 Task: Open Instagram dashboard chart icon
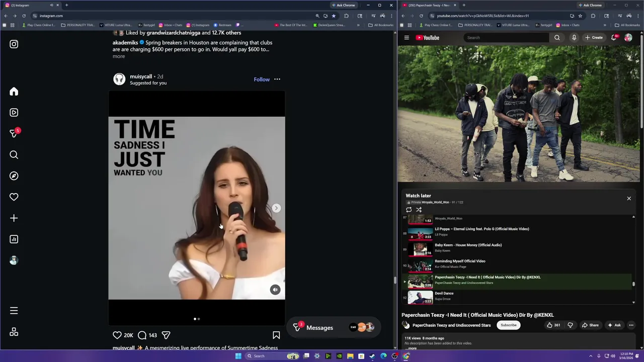click(x=14, y=239)
